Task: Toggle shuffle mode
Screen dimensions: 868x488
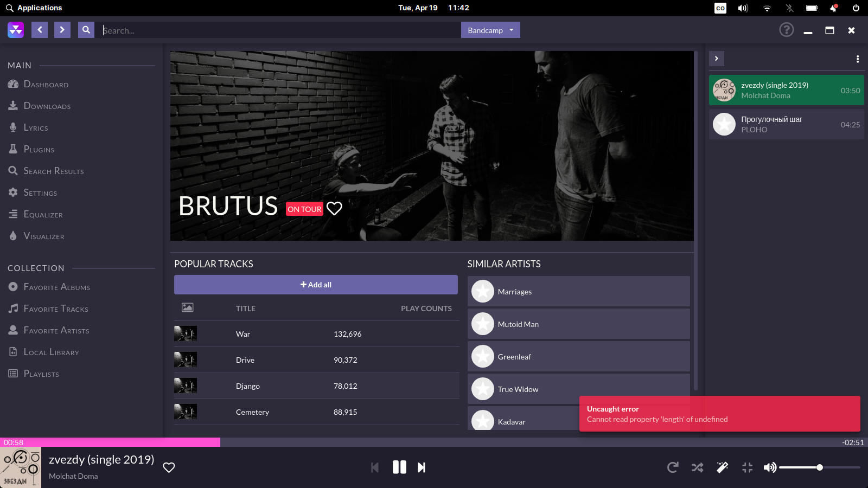Action: (x=698, y=467)
